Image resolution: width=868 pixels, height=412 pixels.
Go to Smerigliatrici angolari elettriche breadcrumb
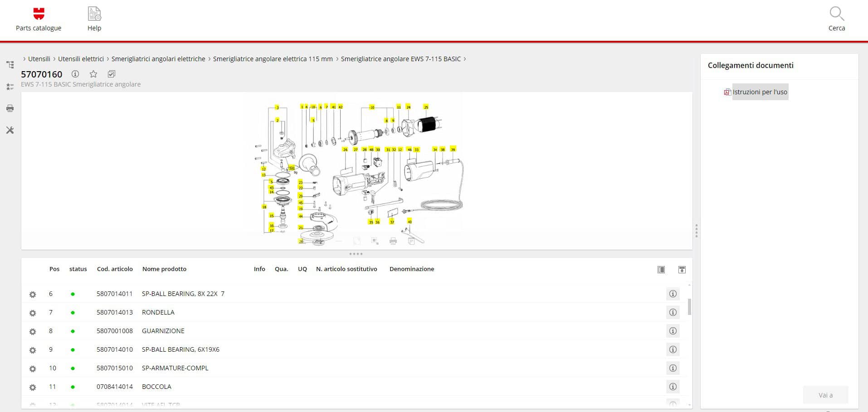158,59
